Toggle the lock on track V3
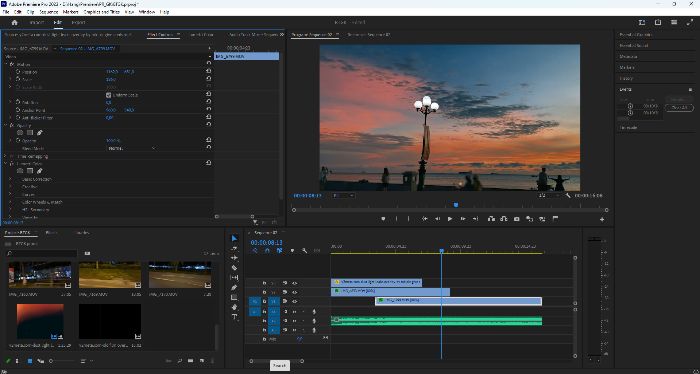Viewport: 700px width, 374px height. [x=264, y=283]
